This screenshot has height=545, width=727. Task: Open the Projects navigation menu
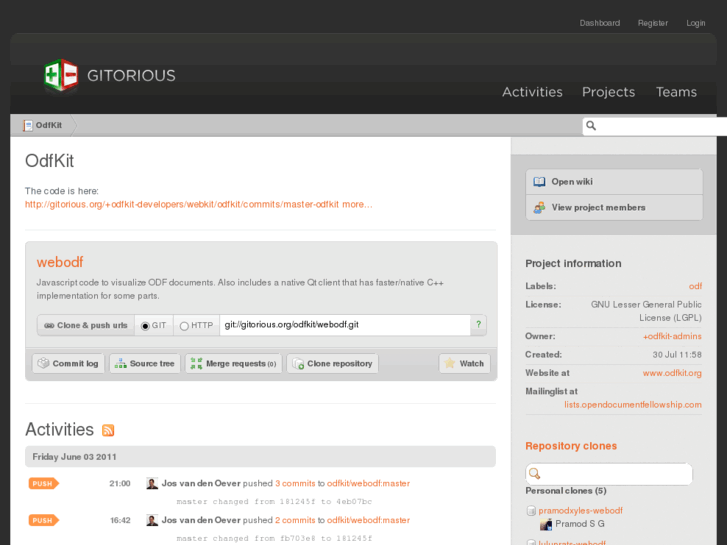(x=608, y=92)
